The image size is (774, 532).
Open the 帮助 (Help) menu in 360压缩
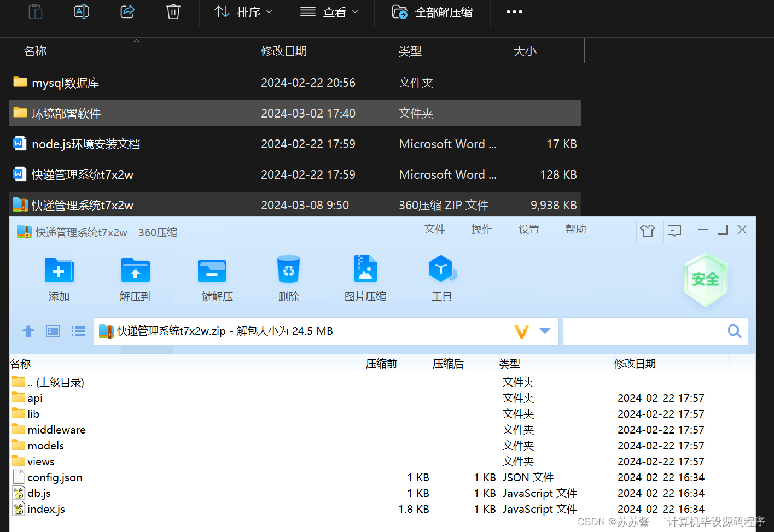tap(575, 229)
